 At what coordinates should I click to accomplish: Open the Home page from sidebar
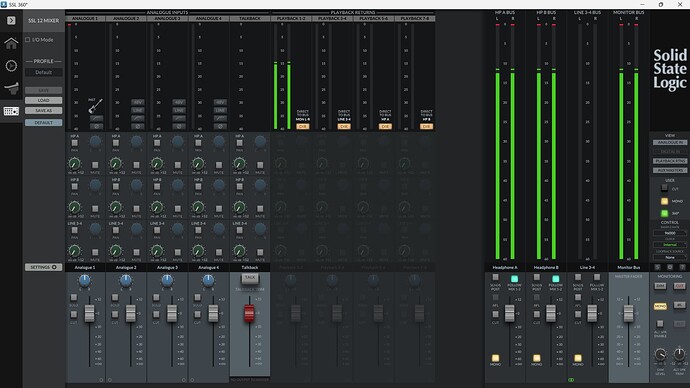11,43
